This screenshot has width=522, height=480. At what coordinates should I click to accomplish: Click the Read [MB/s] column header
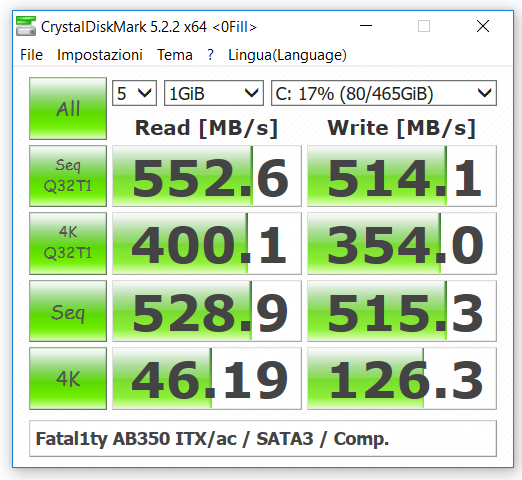[206, 128]
